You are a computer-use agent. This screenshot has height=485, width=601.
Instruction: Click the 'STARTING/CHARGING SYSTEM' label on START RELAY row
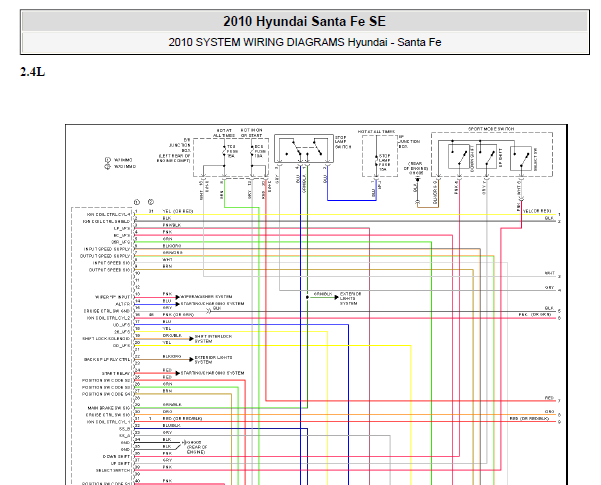coord(212,373)
